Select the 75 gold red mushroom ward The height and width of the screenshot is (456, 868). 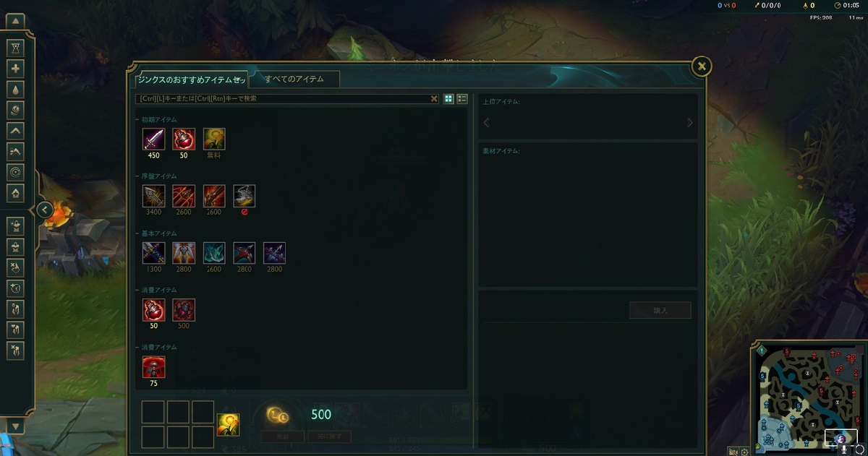(153, 367)
